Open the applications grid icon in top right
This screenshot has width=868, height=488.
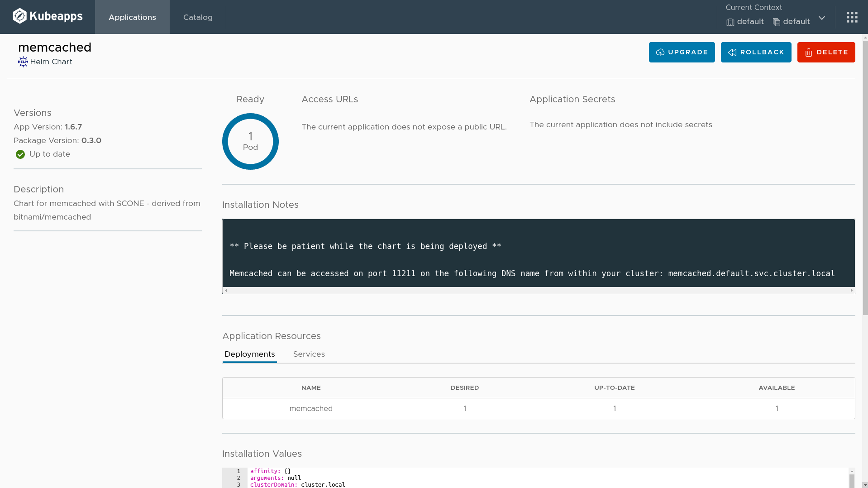coord(852,17)
